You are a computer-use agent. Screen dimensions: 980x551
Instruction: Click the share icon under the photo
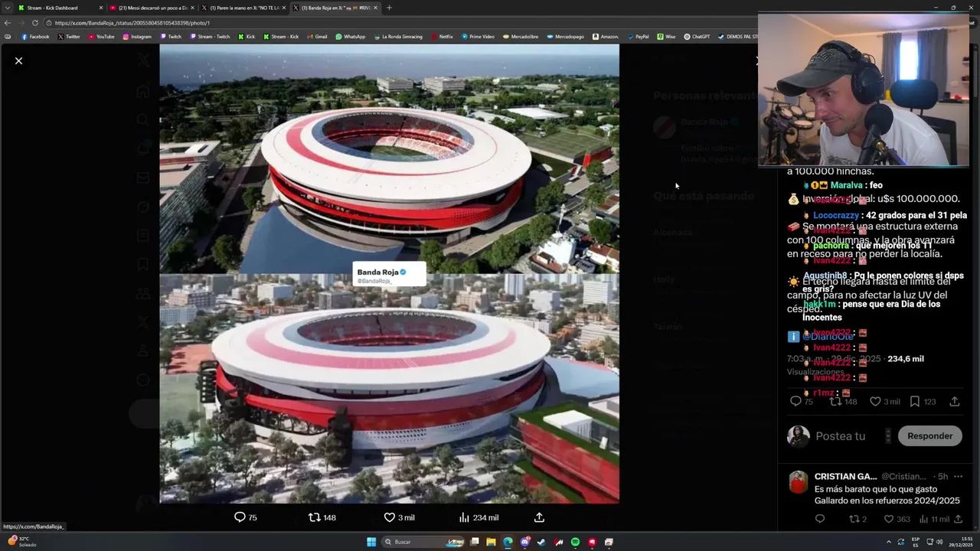(539, 517)
